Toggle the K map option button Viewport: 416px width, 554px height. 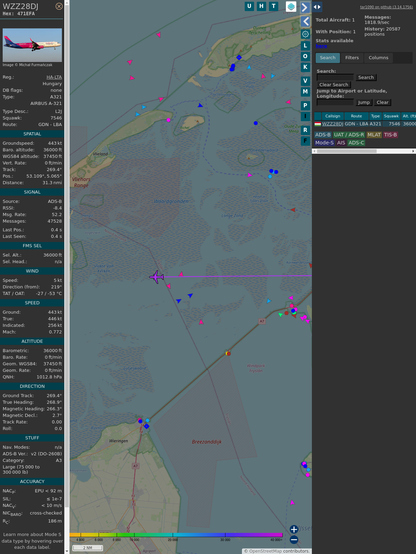305,67
